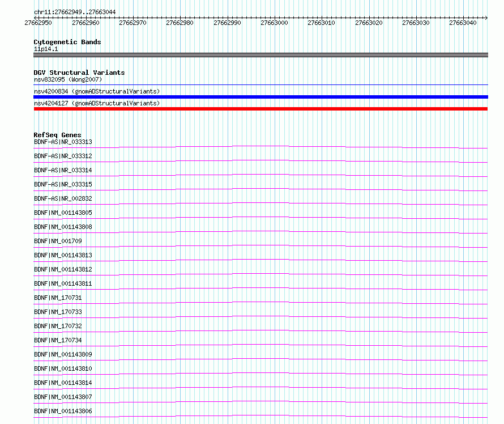Select transcript BDNF|NM_170731

[58, 298]
